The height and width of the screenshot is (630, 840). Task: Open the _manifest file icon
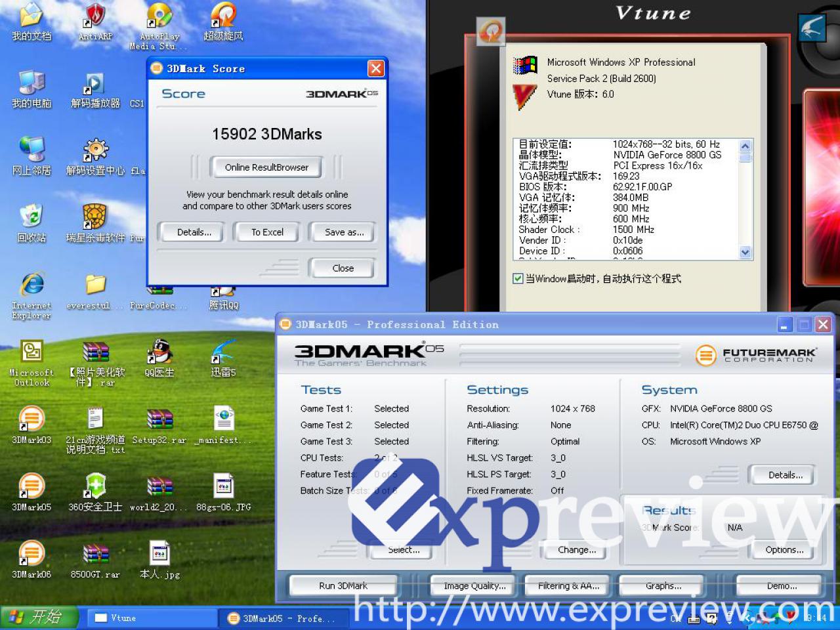(x=223, y=425)
